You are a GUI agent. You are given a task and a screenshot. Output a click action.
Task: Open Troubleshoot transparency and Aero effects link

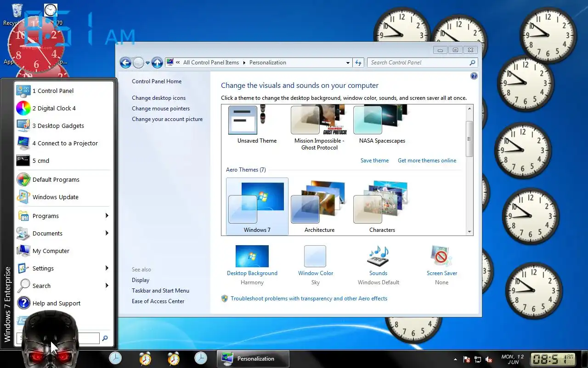coord(309,299)
